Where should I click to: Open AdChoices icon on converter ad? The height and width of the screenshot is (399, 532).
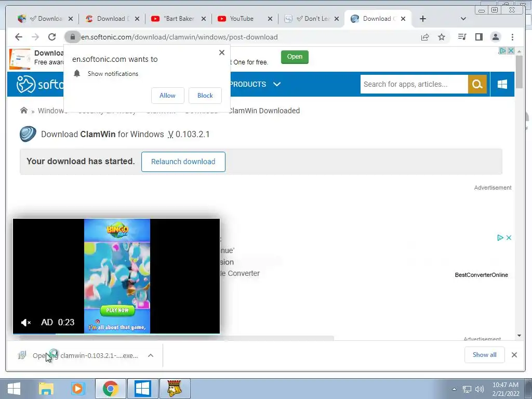500,237
